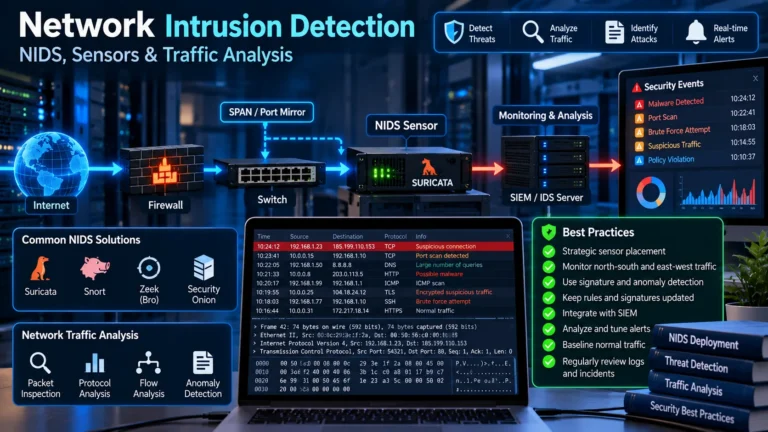Image resolution: width=768 pixels, height=432 pixels.
Task: Toggle the Strategic sensor placement checkmark
Action: [x=549, y=252]
